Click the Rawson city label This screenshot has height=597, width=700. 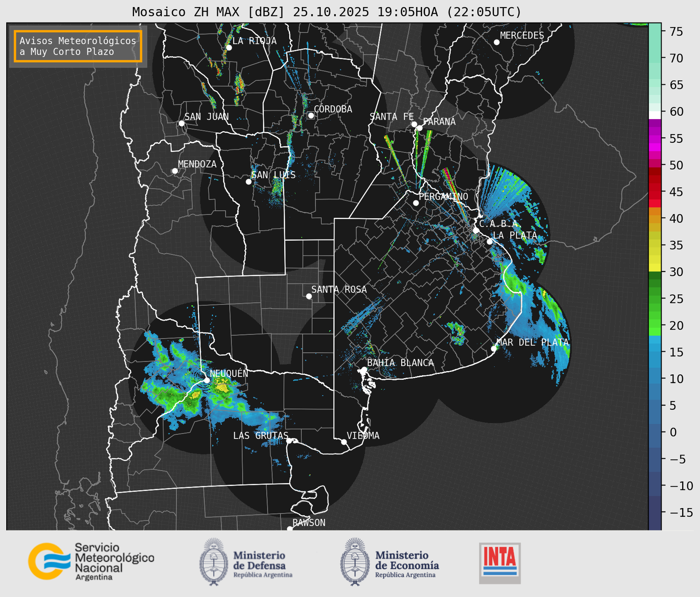(309, 523)
